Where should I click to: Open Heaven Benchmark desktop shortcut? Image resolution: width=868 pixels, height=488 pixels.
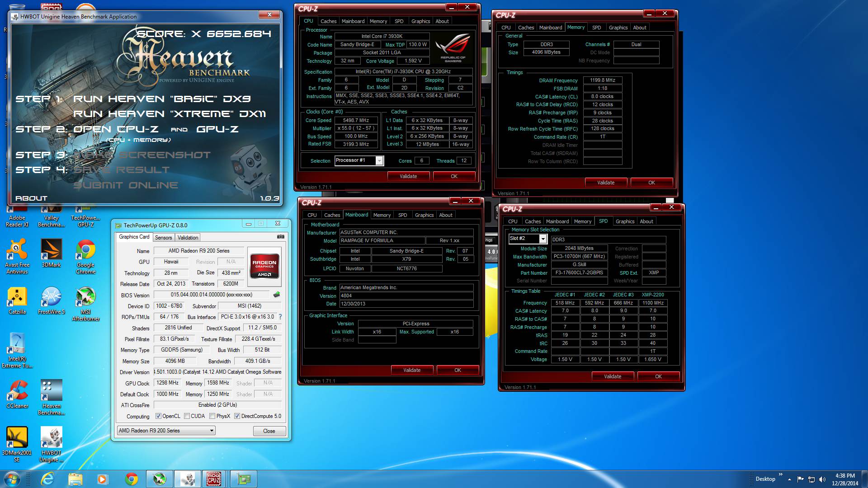click(51, 398)
